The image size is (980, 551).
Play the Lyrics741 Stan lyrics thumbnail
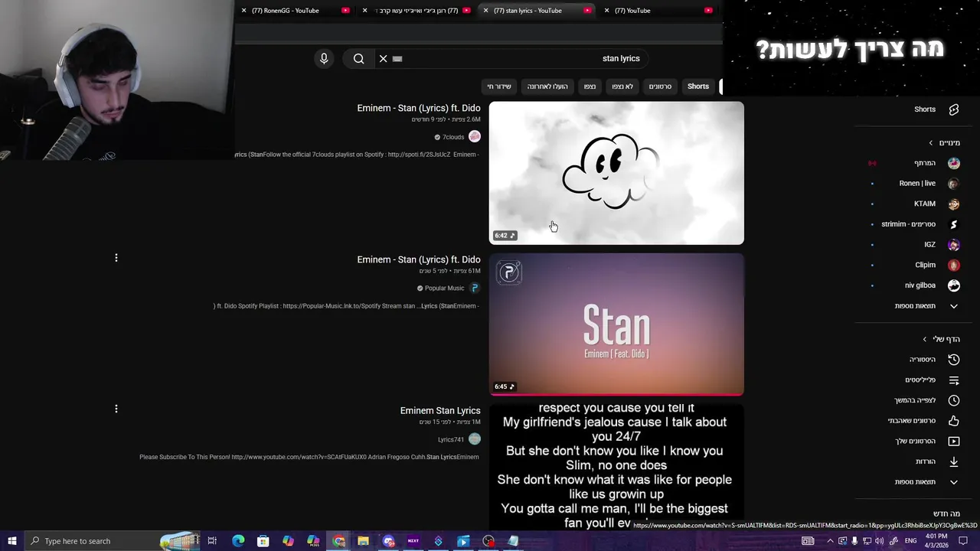pyautogui.click(x=616, y=467)
